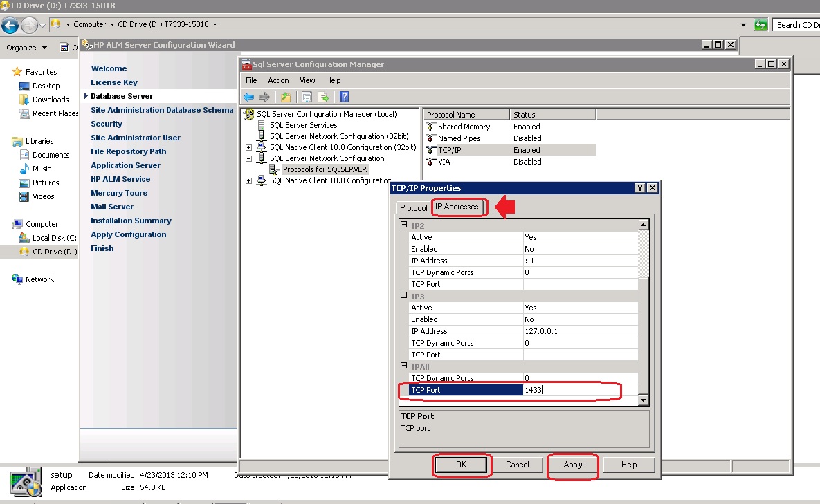Click the Mail Server wizard step
This screenshot has height=504, width=820.
(x=112, y=207)
